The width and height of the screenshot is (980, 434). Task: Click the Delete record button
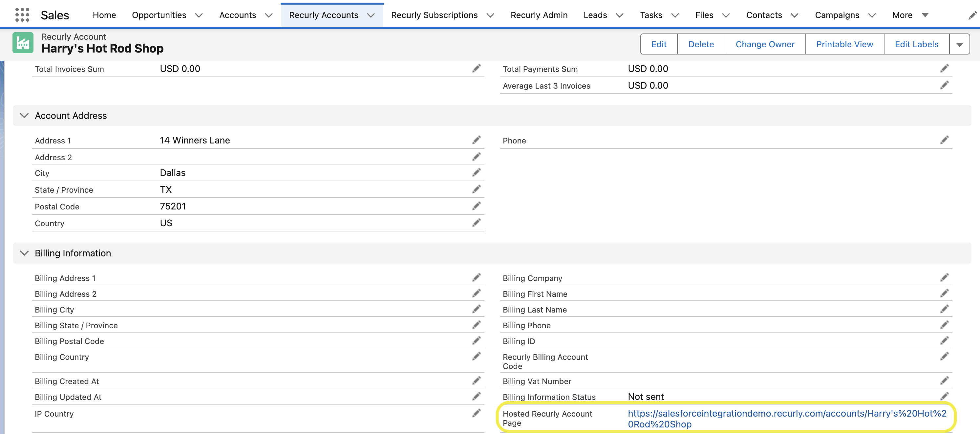(701, 44)
